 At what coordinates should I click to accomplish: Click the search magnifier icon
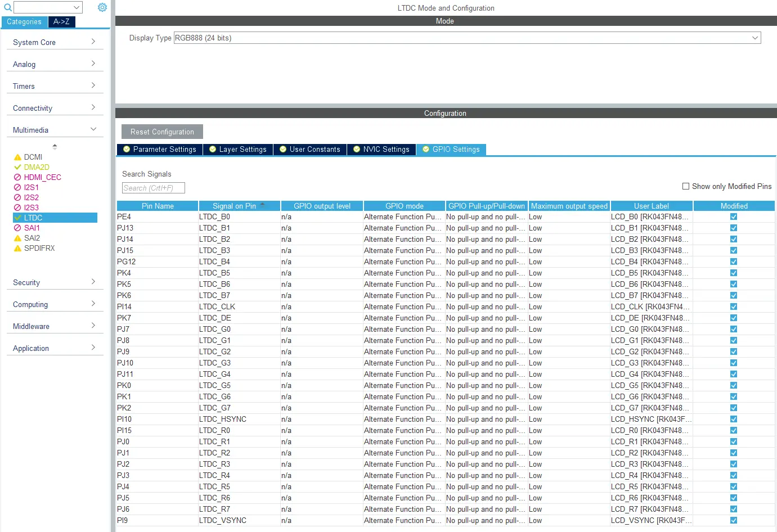(8, 7)
